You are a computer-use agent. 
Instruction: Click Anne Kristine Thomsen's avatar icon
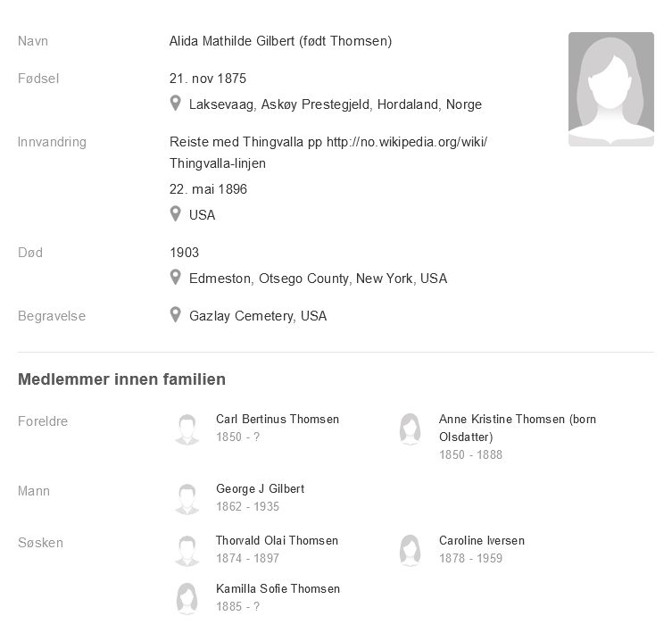(x=410, y=429)
